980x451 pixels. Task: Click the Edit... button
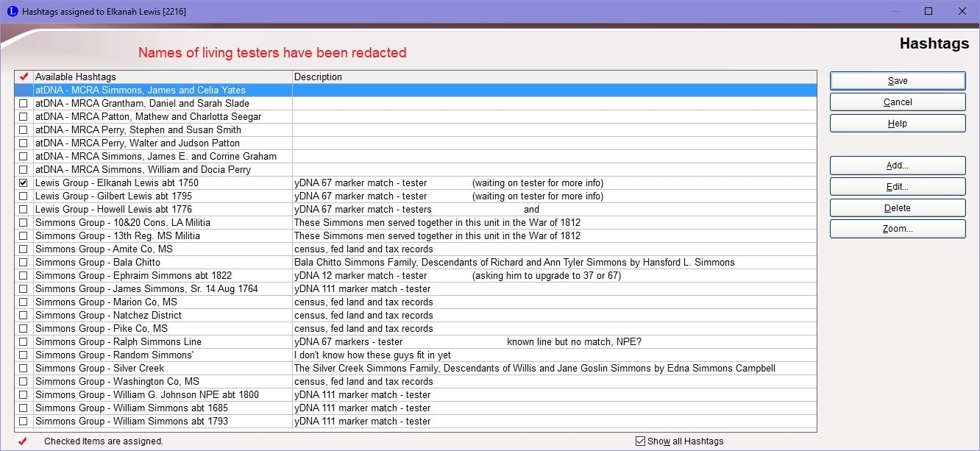tap(898, 187)
